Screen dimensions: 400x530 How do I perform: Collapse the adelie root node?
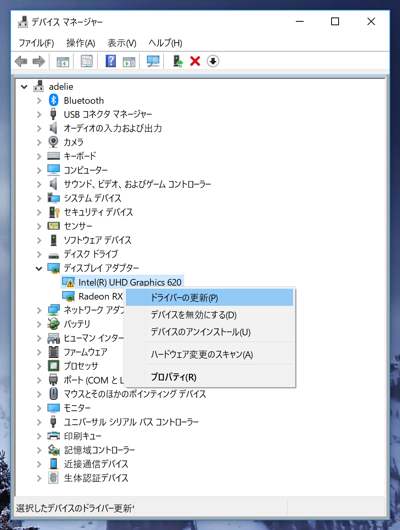(x=24, y=87)
